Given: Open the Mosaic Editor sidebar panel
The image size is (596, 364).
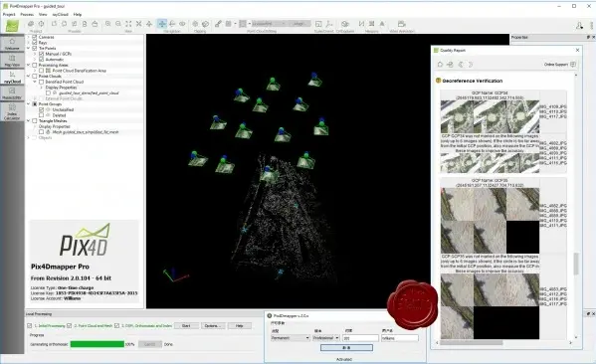Looking at the screenshot, I should pyautogui.click(x=12, y=93).
